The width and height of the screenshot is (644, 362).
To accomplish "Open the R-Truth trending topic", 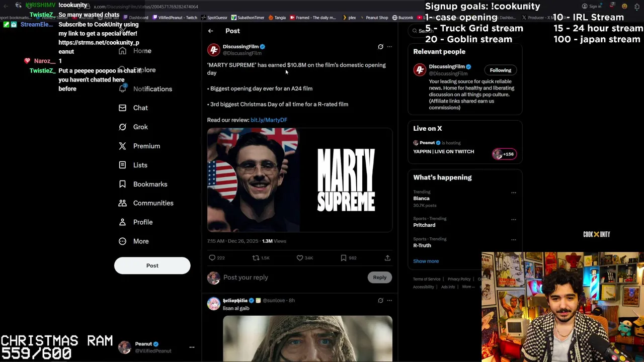I will [x=422, y=245].
